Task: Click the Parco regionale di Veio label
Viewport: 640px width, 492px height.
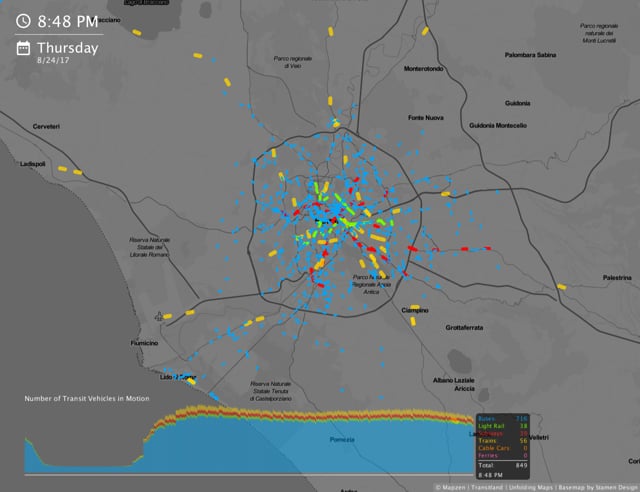Action: (293, 62)
